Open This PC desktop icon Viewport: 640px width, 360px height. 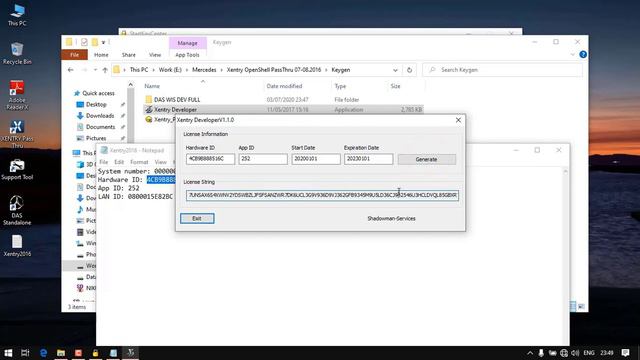[17, 15]
